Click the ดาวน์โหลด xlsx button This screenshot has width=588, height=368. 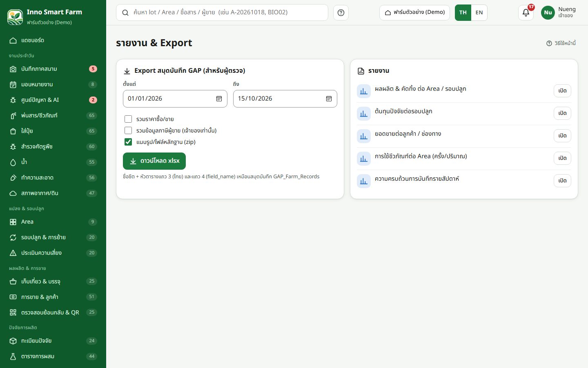coord(154,161)
